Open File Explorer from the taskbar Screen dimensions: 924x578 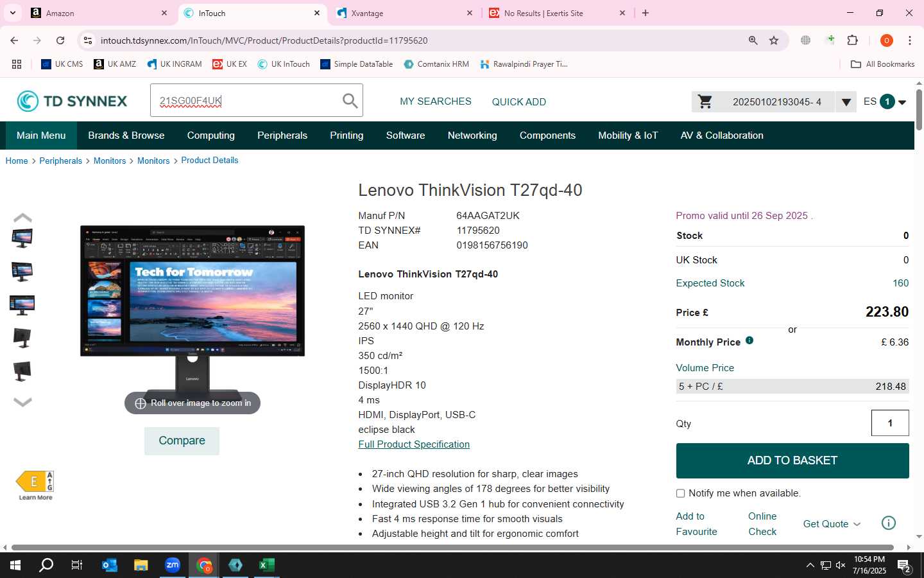[x=141, y=565]
